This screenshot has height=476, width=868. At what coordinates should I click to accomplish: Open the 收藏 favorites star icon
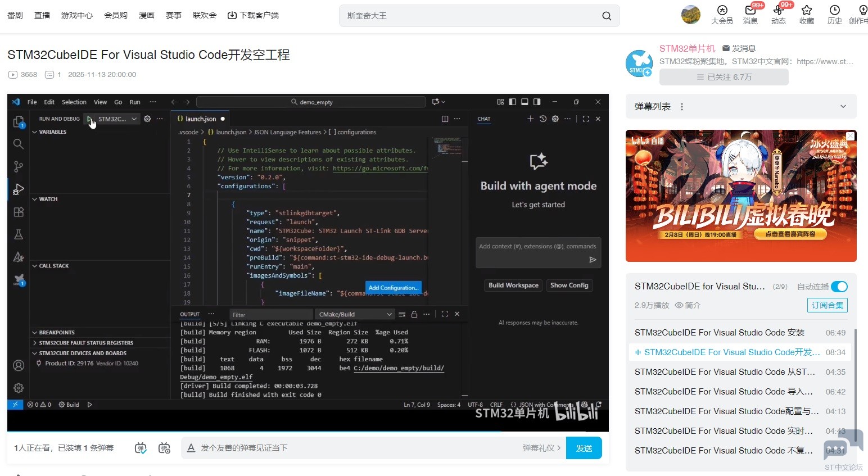coord(807,15)
